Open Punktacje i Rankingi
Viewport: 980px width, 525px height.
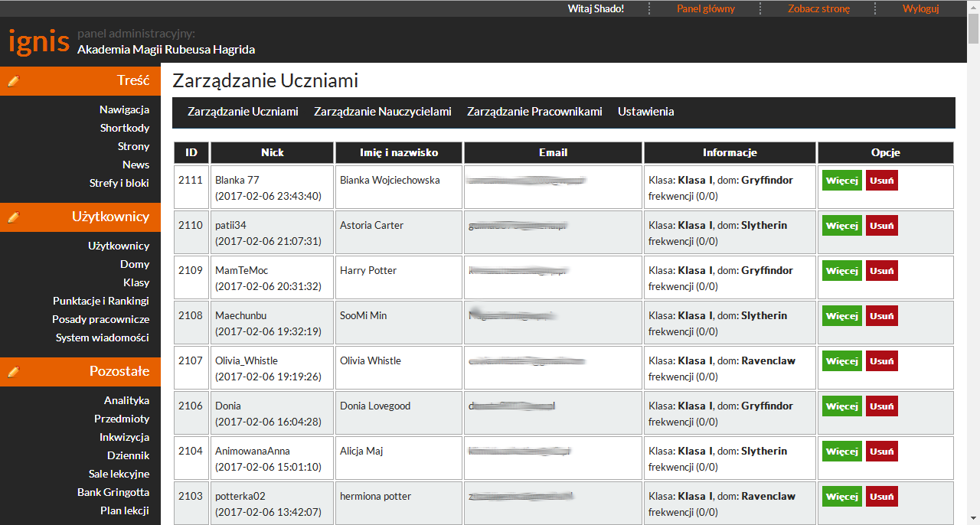(101, 301)
